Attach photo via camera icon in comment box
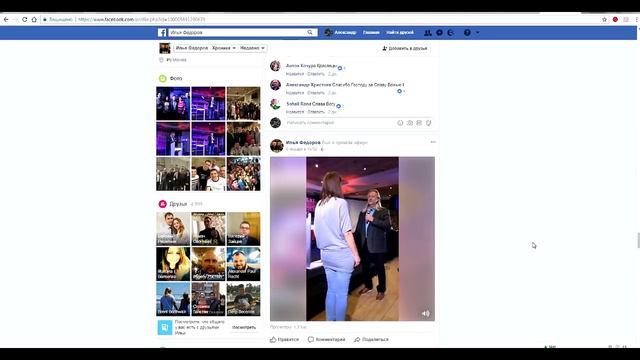640x360 pixels. pos(409,123)
